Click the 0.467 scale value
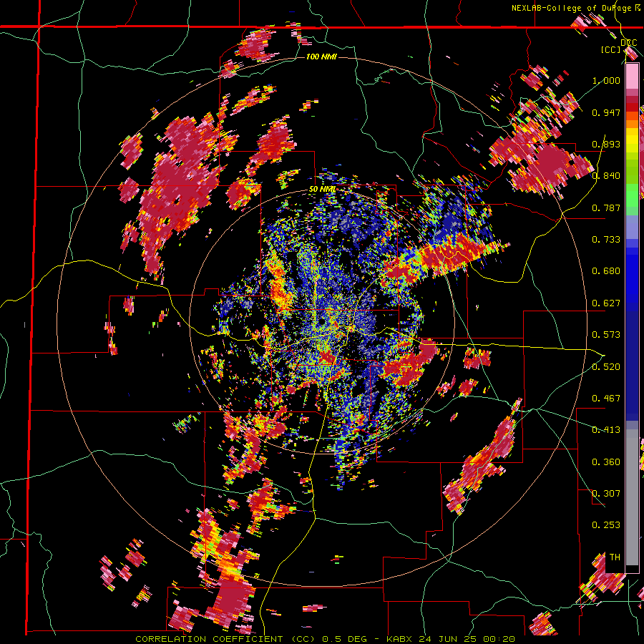This screenshot has height=644, width=644. tap(606, 399)
